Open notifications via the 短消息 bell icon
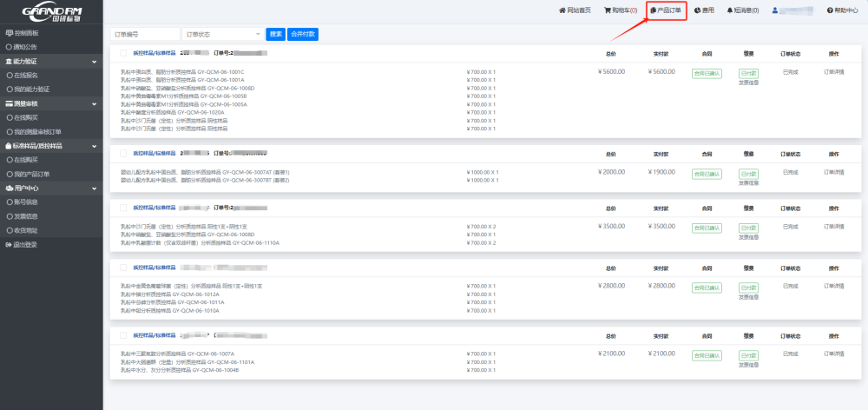Image resolution: width=868 pixels, height=410 pixels. coord(729,10)
